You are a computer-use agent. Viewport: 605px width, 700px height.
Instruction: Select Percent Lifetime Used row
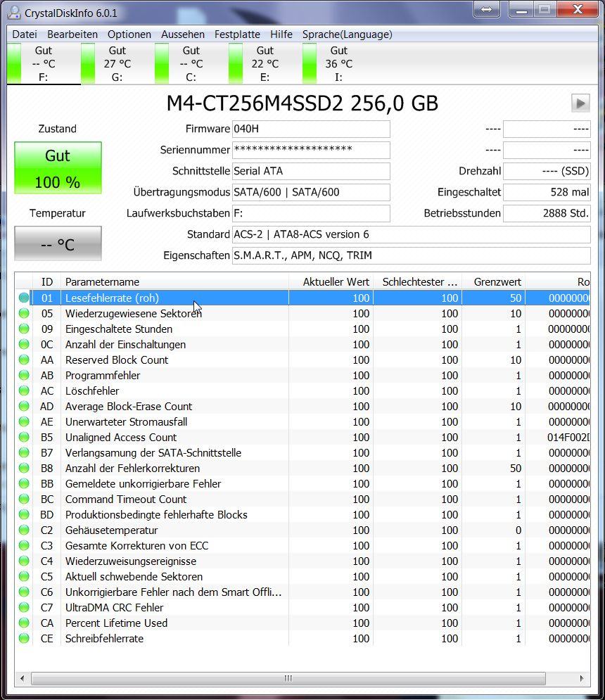click(x=302, y=623)
